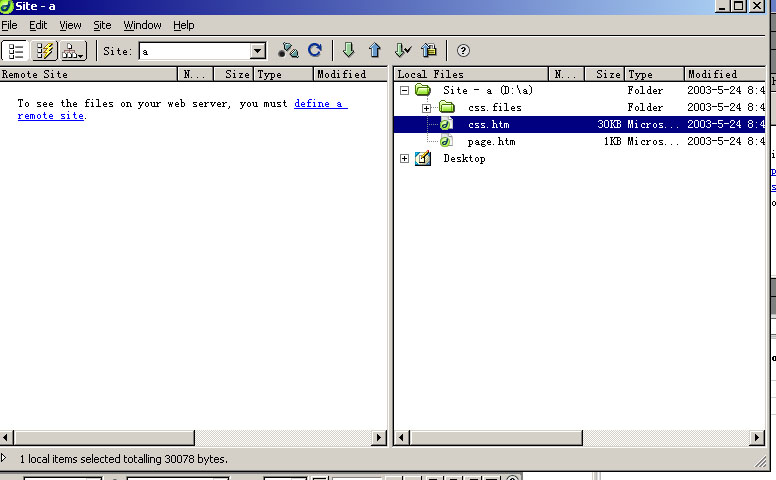Screen dimensions: 776x480
Task: Switch to Site Files view
Action: 16,51
